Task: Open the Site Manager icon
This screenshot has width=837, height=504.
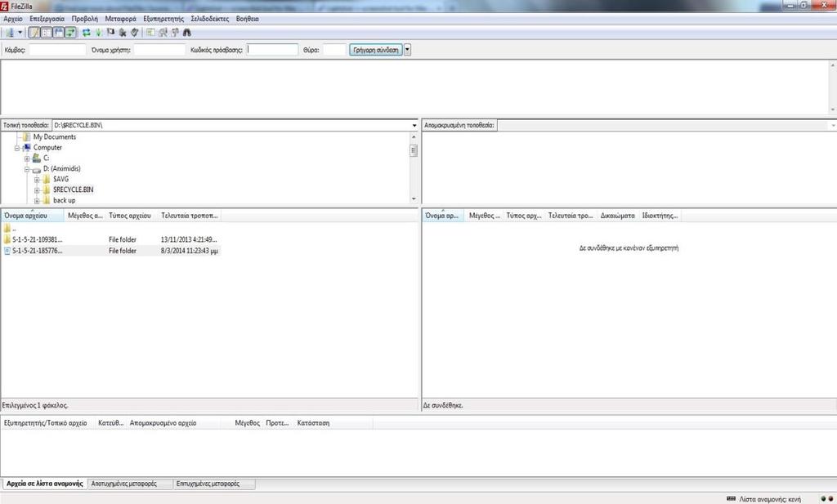Action: 10,33
